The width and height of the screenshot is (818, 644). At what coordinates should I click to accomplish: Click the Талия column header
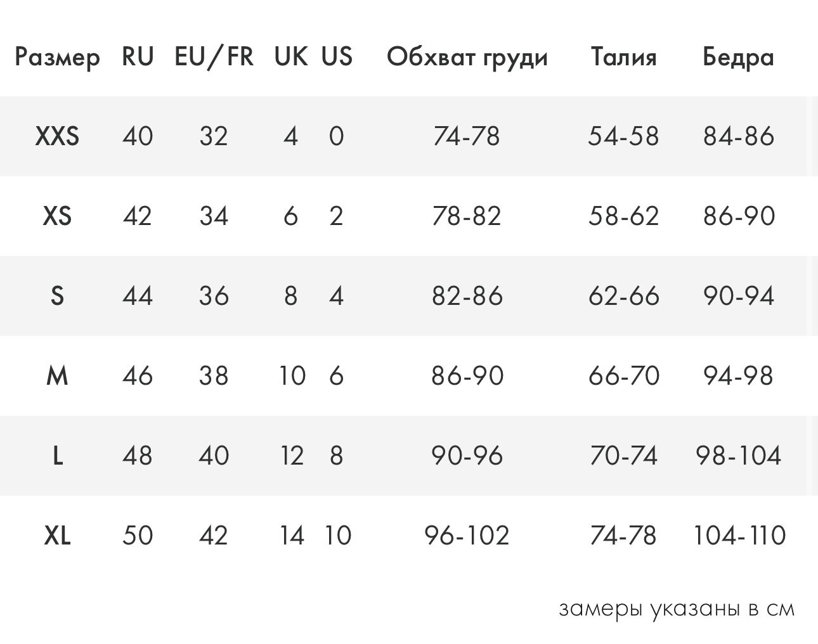click(624, 58)
